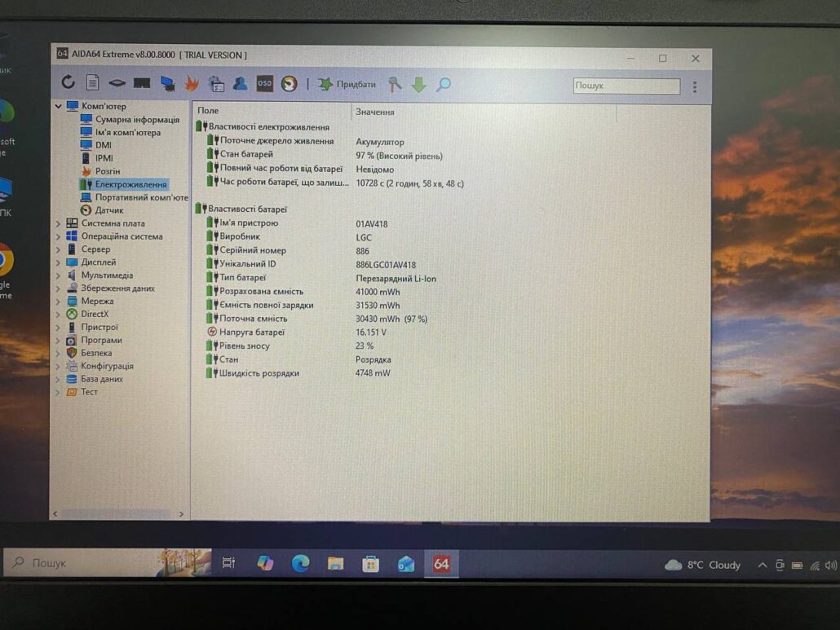Viewport: 840px width, 630px height.
Task: Click the green download arrow icon
Action: point(418,84)
